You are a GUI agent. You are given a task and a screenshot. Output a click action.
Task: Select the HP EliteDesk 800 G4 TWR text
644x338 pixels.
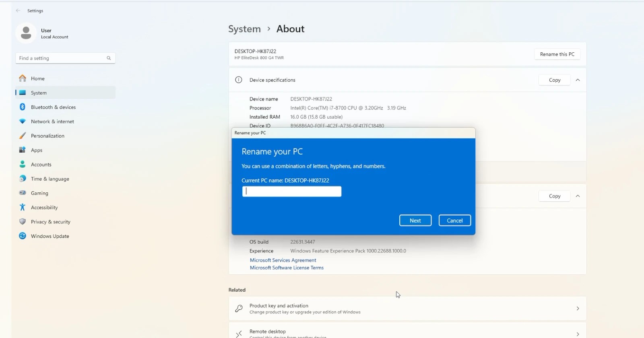pyautogui.click(x=259, y=58)
